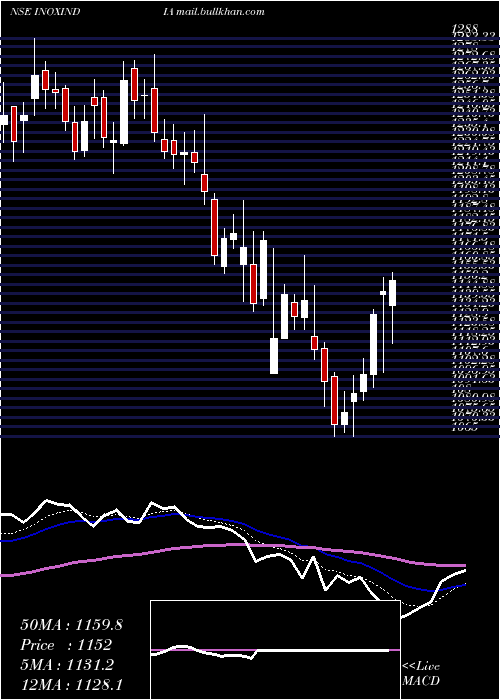Click the NSE INOXIND ticker label
The width and height of the screenshot is (500, 700).
[45, 12]
